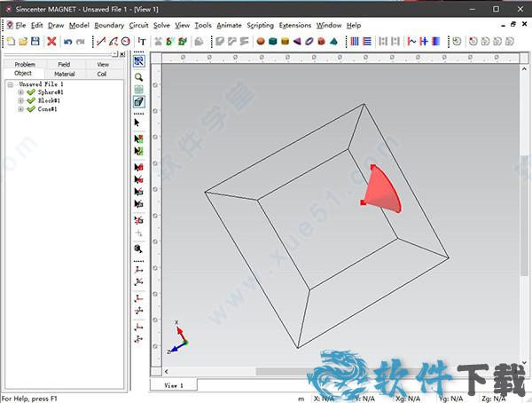Click the Zoom-to-window icon atop side toolbar

point(139,61)
